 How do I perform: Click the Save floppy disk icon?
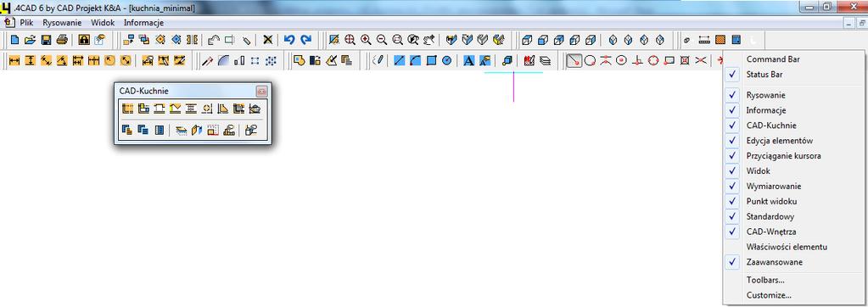47,40
